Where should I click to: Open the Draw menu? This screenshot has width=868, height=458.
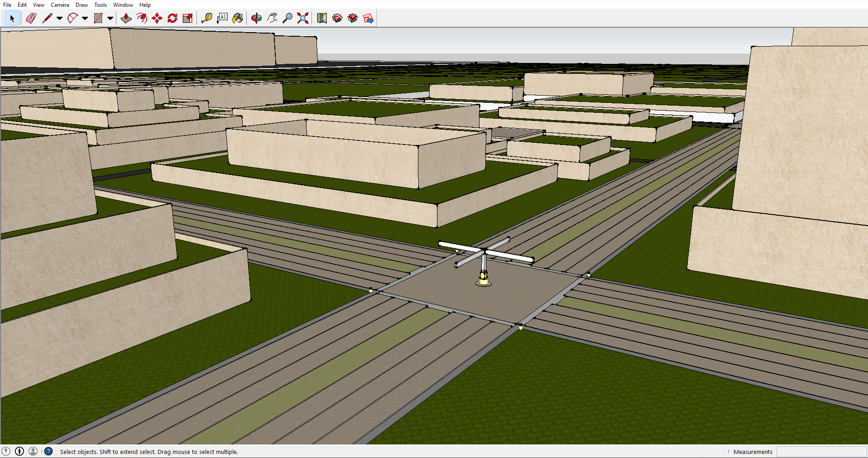82,5
